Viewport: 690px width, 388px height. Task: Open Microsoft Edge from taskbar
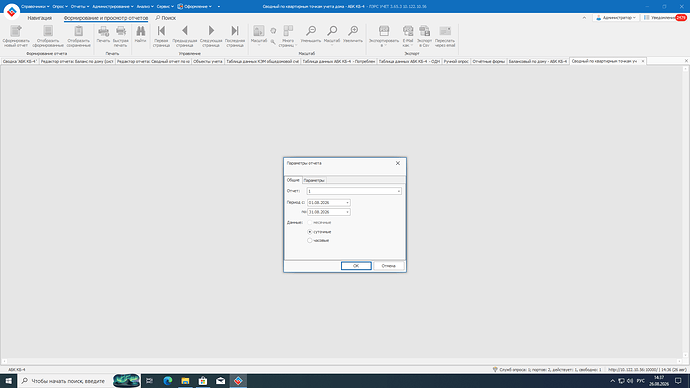coord(168,381)
